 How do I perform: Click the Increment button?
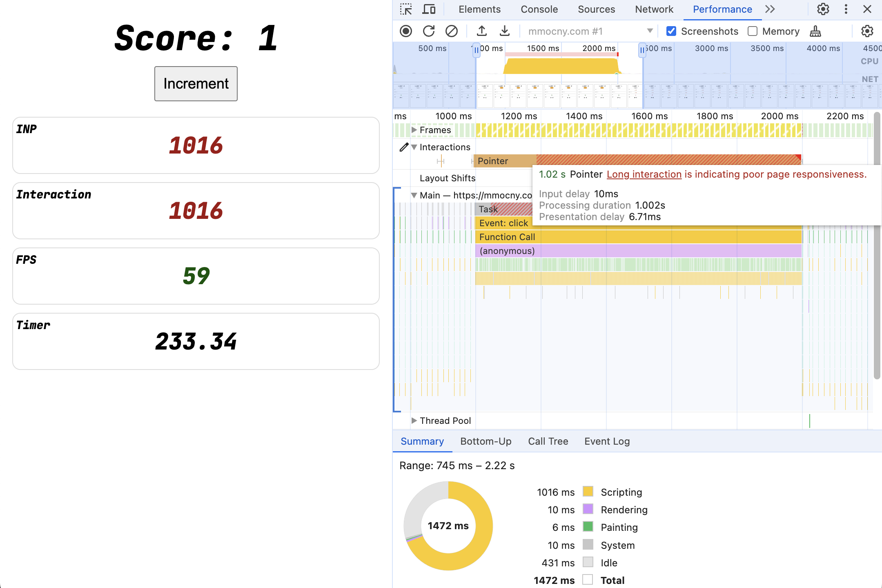click(196, 83)
